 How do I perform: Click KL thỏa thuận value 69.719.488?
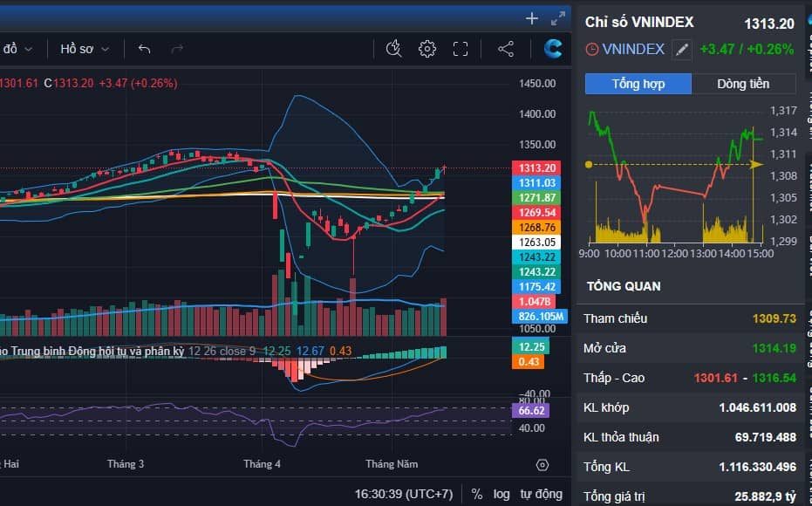(765, 437)
